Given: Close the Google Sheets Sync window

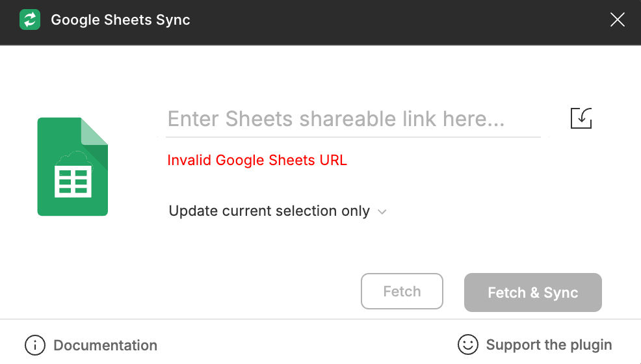Looking at the screenshot, I should click(618, 19).
